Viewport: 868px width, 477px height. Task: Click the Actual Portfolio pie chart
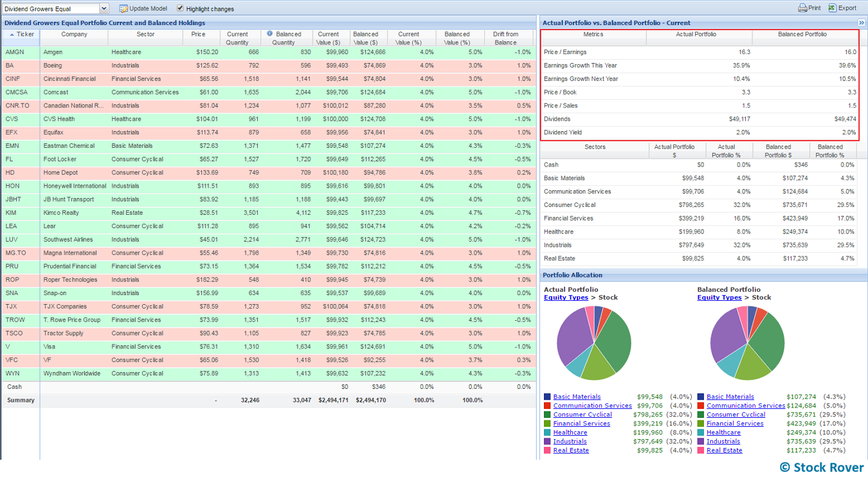(594, 343)
